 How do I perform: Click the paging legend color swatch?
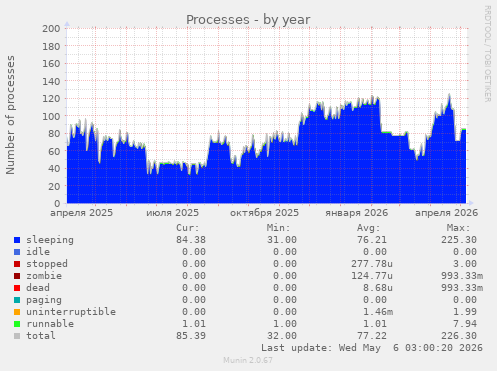click(17, 300)
